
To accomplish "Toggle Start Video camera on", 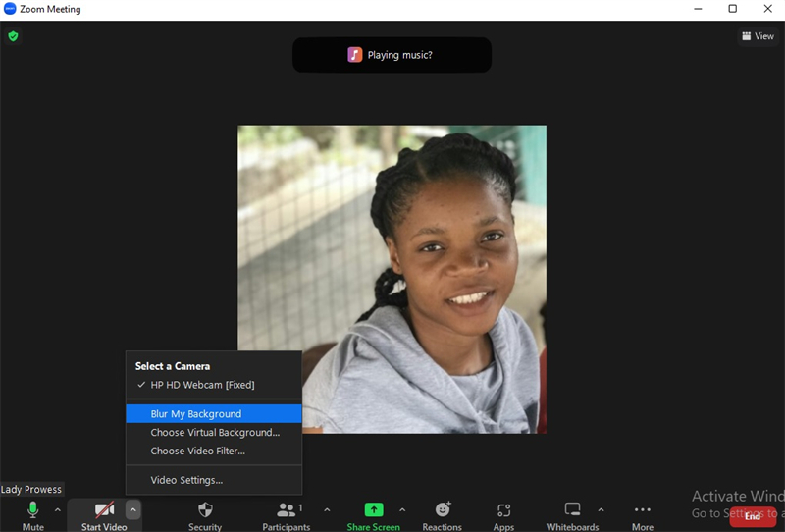I will (104, 510).
